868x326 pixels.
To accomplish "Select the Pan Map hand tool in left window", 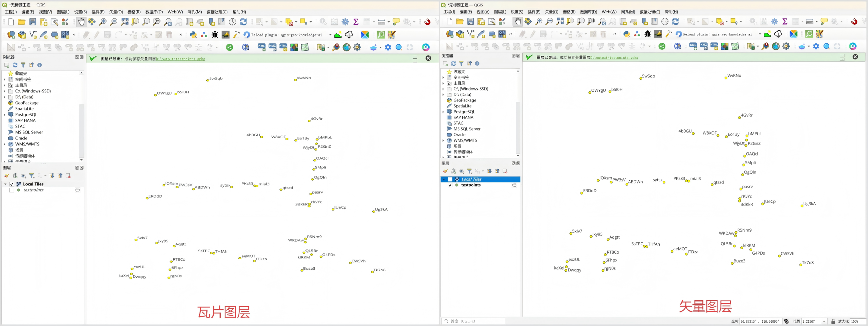I will pyautogui.click(x=81, y=22).
